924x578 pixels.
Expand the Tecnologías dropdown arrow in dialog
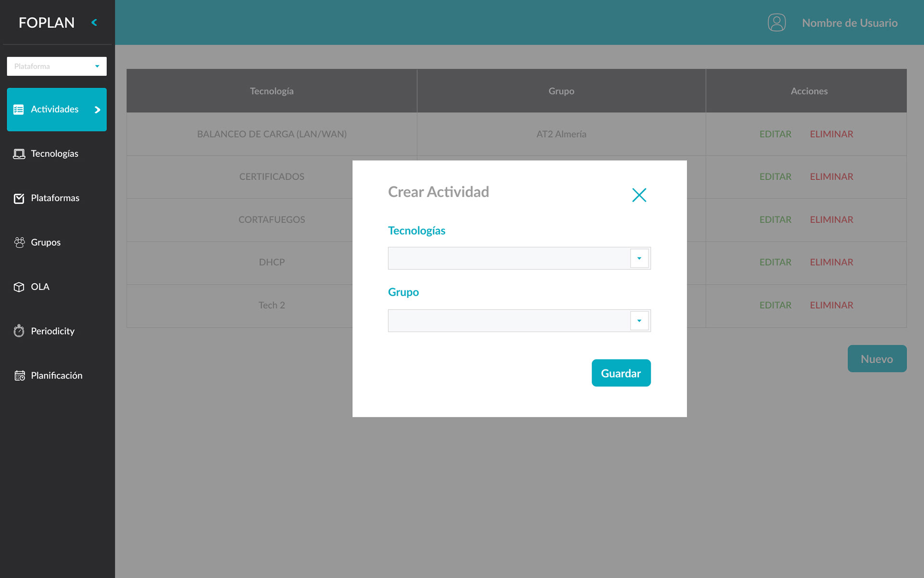pyautogui.click(x=639, y=259)
